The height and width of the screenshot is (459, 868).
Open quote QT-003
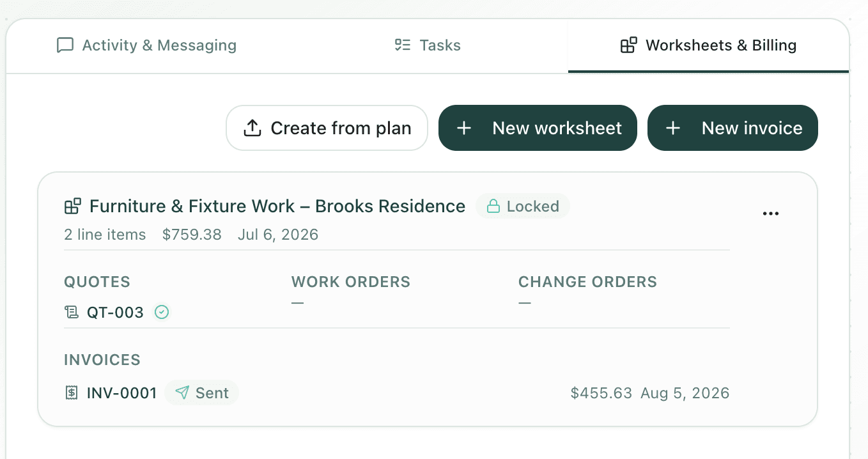click(115, 313)
